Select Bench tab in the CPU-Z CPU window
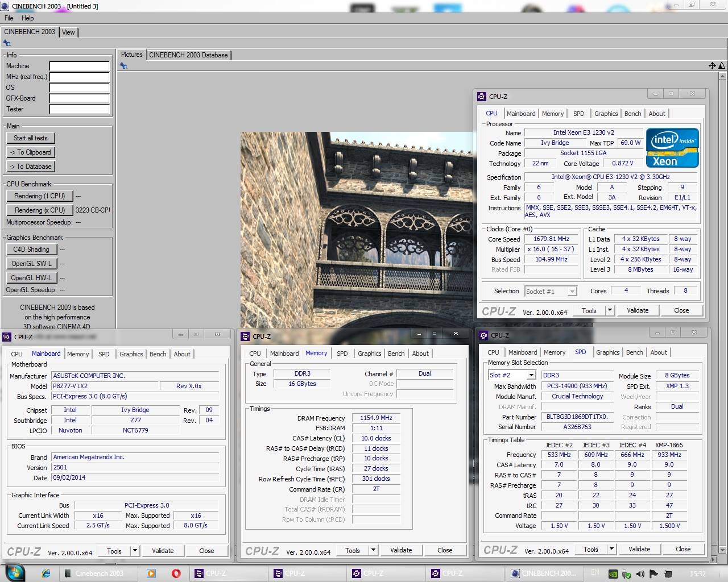 tap(632, 114)
